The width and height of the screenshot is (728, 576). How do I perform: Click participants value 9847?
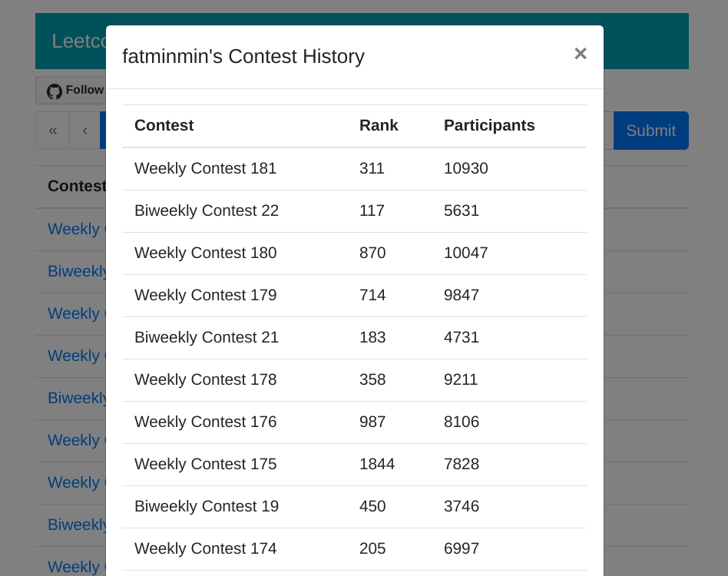(x=461, y=295)
